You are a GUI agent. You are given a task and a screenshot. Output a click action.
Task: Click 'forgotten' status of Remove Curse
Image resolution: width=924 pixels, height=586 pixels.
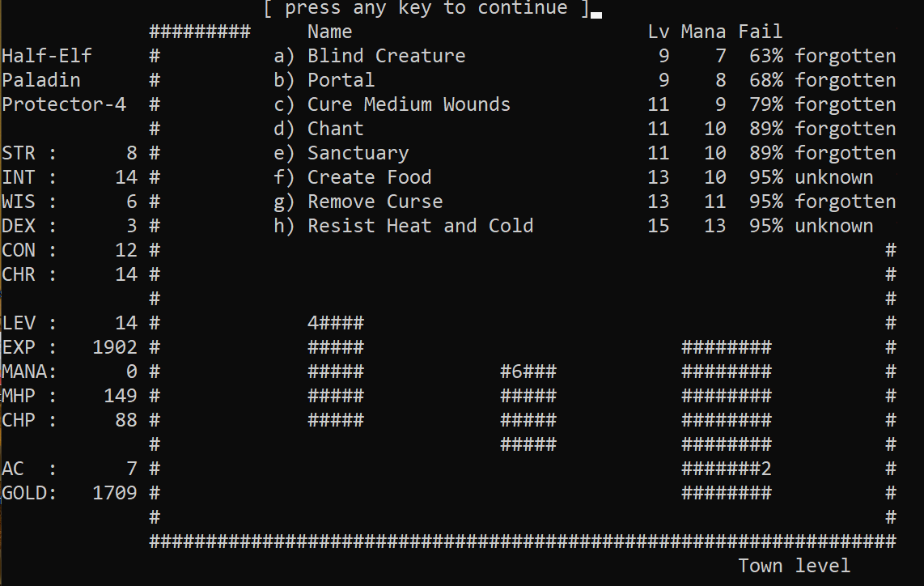coord(845,202)
